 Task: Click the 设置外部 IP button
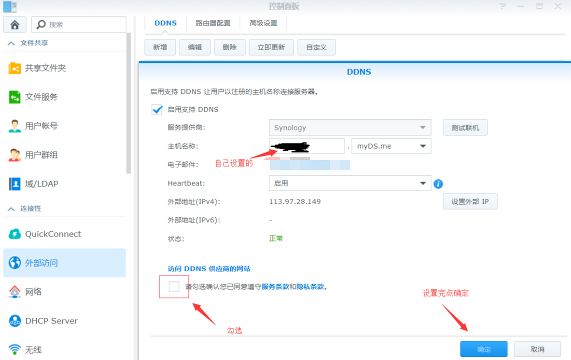(470, 202)
